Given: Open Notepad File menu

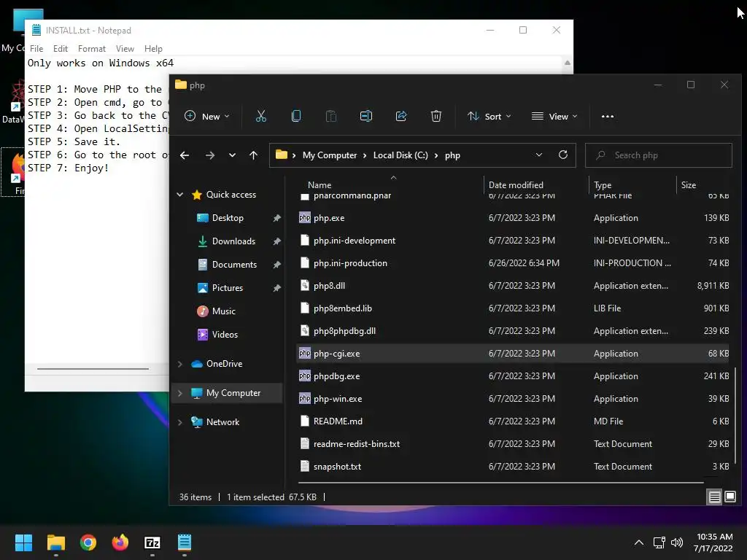Looking at the screenshot, I should pyautogui.click(x=36, y=49).
